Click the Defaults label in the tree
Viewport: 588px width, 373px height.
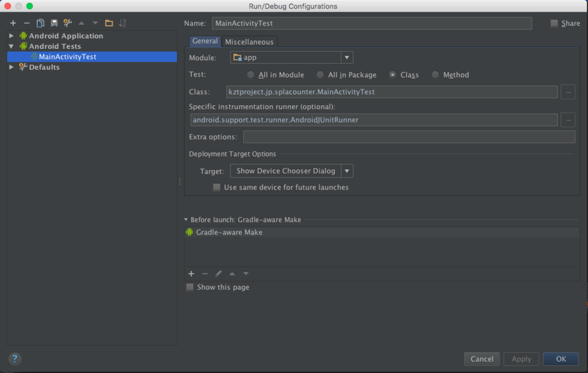(44, 67)
